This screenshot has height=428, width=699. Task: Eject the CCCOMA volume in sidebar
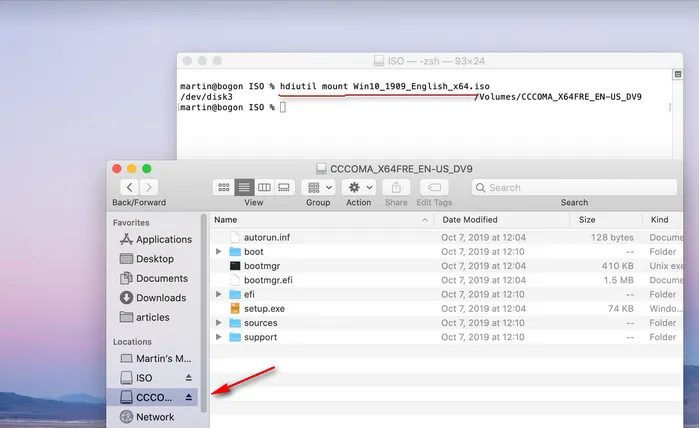pyautogui.click(x=188, y=397)
